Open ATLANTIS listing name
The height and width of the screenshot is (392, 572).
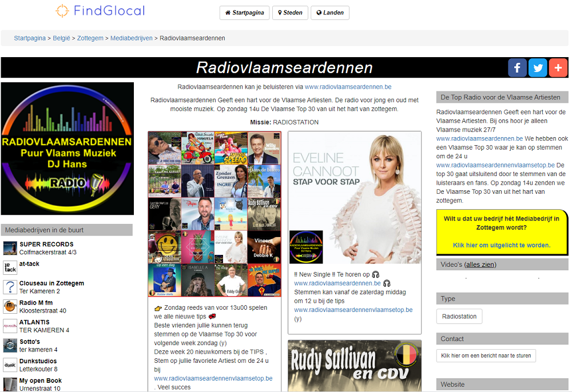34,322
